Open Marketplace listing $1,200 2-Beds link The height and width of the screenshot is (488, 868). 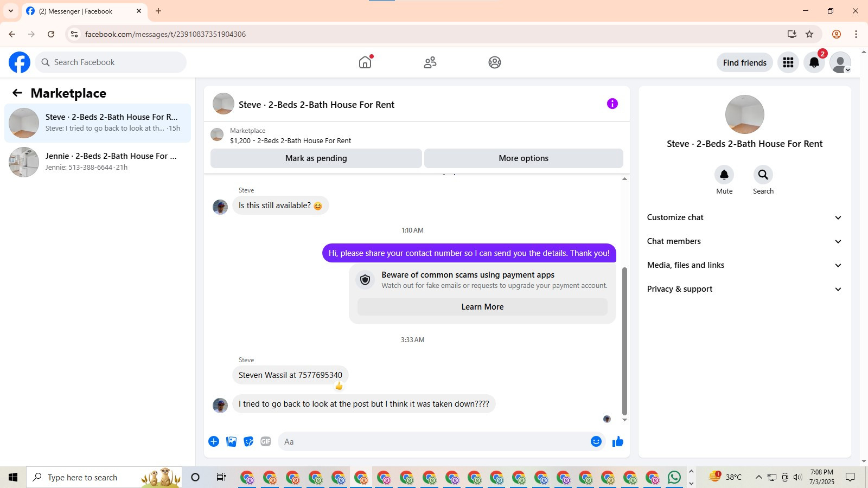pos(290,140)
